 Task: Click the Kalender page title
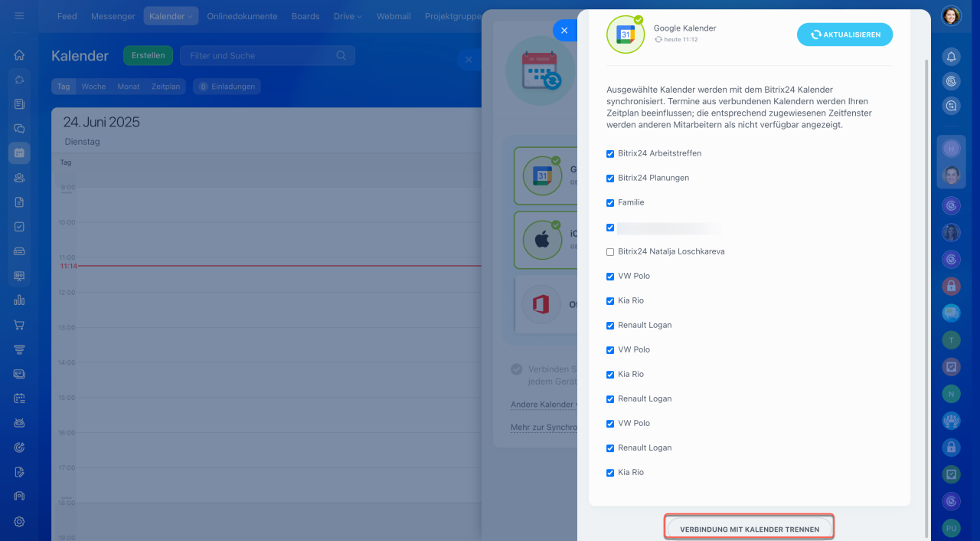[x=80, y=55]
